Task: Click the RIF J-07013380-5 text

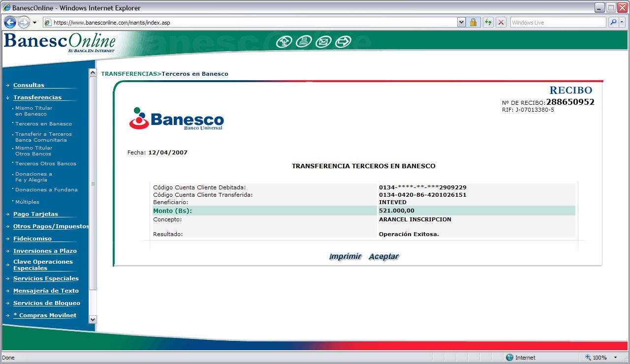Action: 528,110
